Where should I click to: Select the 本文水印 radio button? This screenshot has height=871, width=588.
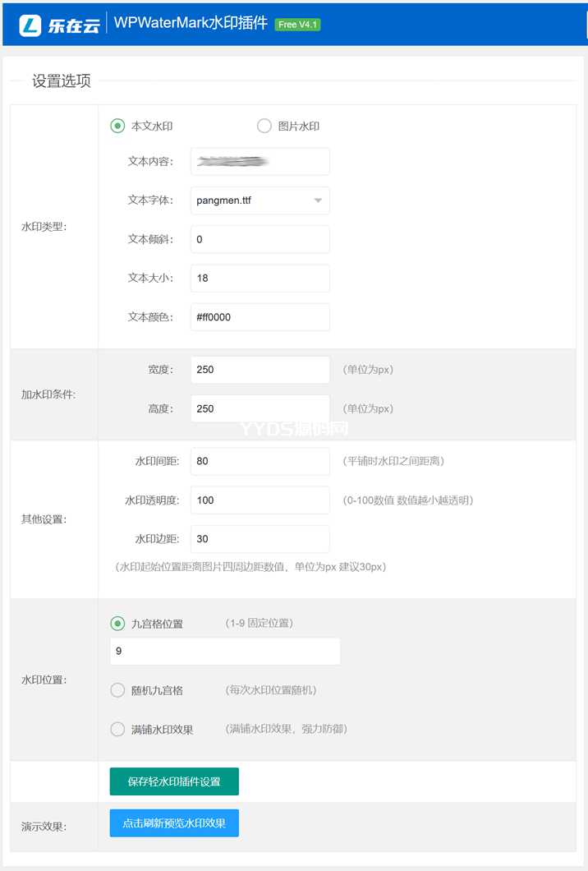point(117,126)
